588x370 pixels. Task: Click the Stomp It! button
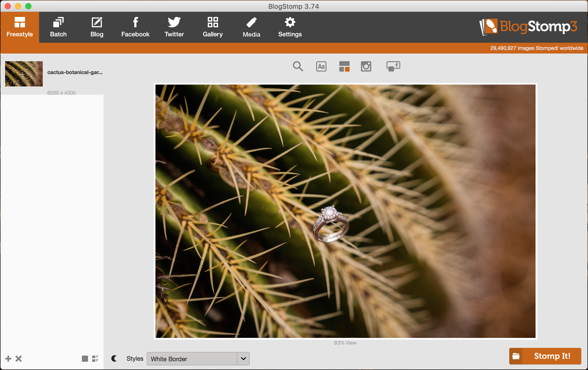tap(552, 356)
